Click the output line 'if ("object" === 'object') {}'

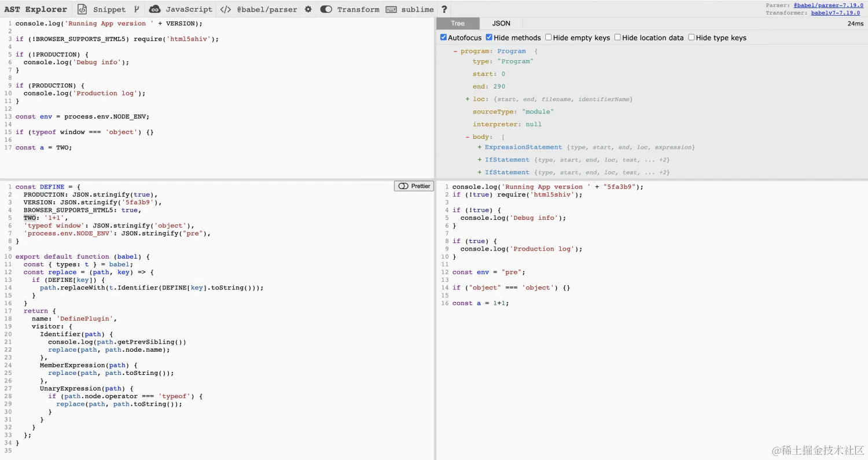[511, 288]
